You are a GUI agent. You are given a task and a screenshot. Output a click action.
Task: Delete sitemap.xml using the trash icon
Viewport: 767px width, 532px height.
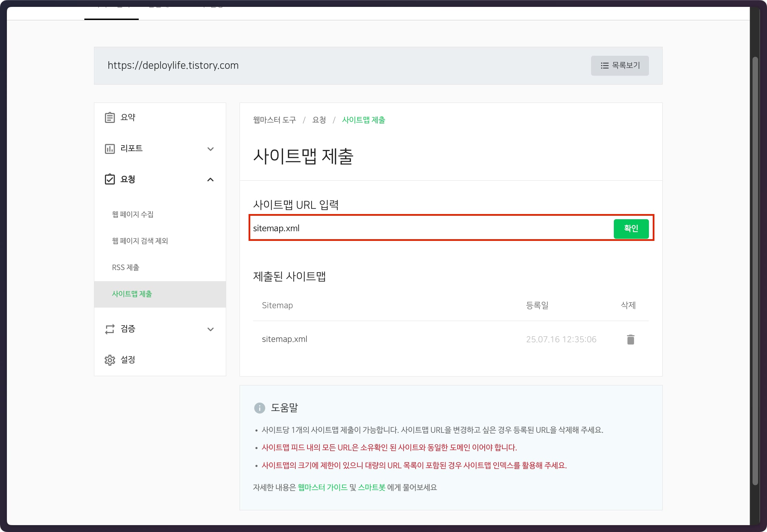click(630, 339)
